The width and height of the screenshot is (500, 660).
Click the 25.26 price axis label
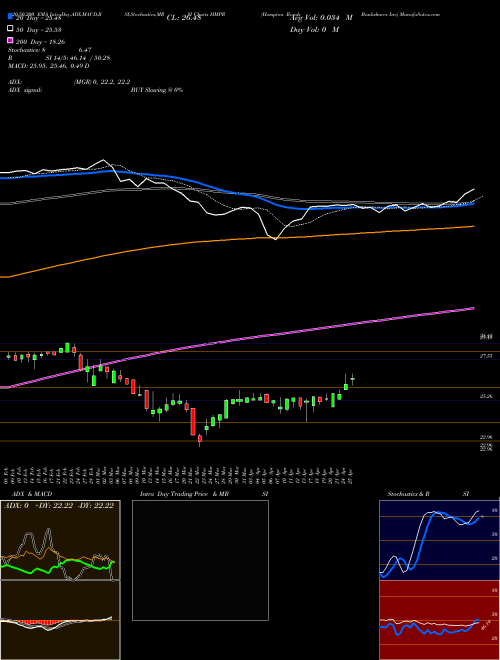click(486, 396)
